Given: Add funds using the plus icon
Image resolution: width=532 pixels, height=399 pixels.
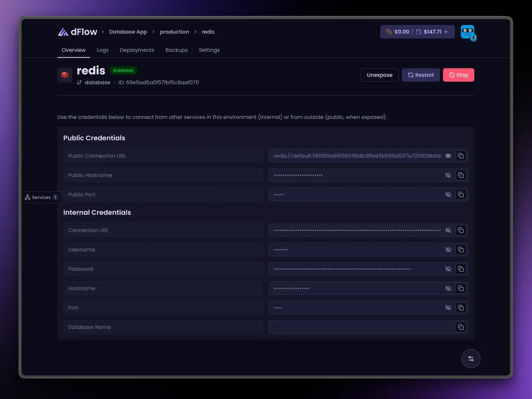Looking at the screenshot, I should (446, 32).
